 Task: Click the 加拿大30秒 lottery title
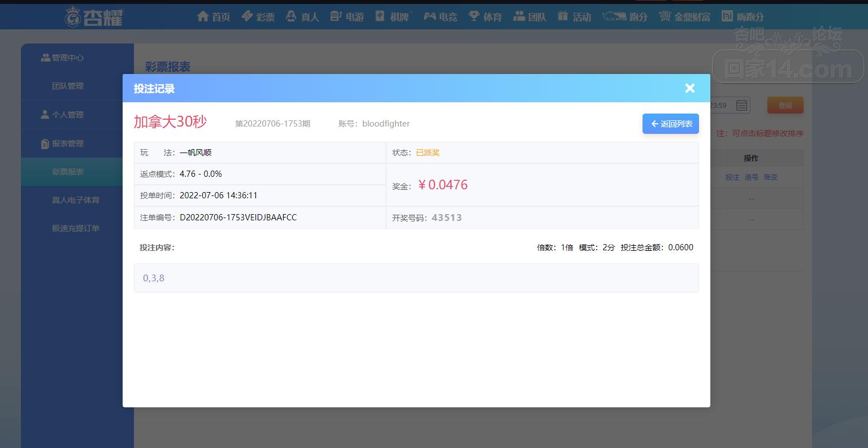170,121
